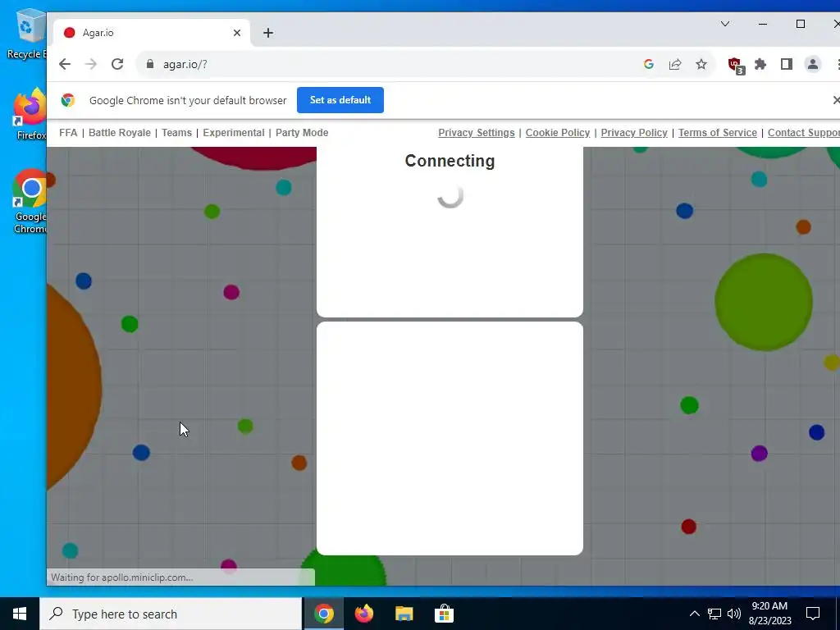Launch Firefox from the taskbar
The width and height of the screenshot is (840, 630).
364,614
